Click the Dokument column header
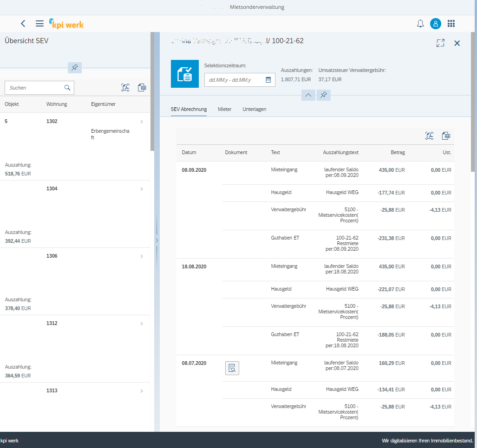 [236, 152]
